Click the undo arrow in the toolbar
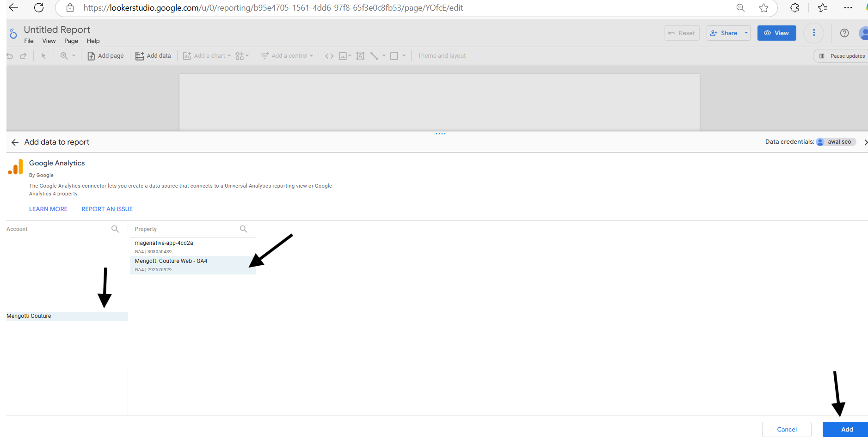The image size is (868, 438). click(10, 56)
